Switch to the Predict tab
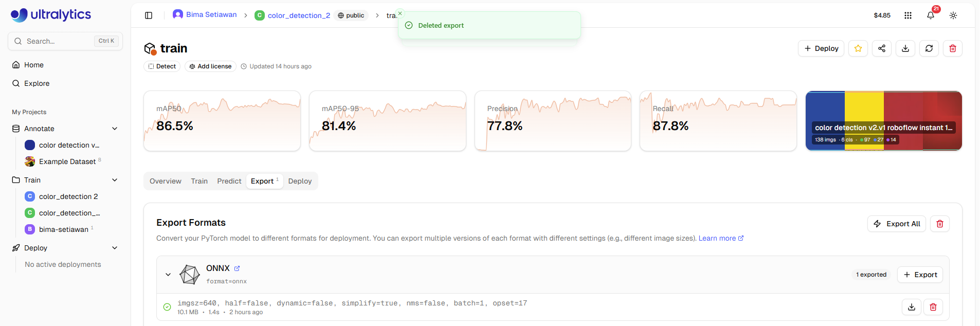Viewport: 980px width, 326px height. pyautogui.click(x=229, y=181)
